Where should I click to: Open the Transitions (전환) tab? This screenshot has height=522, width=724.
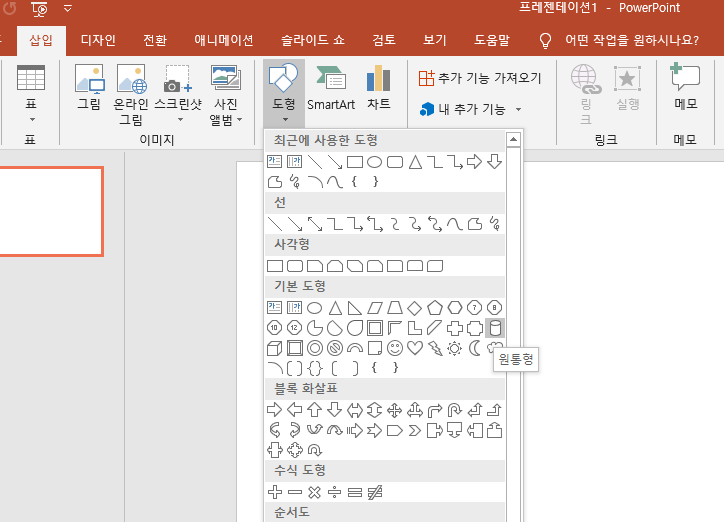[x=155, y=40]
